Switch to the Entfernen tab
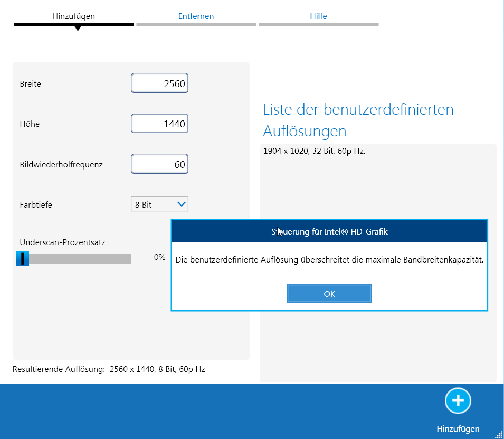This screenshot has width=504, height=439. pos(196,16)
